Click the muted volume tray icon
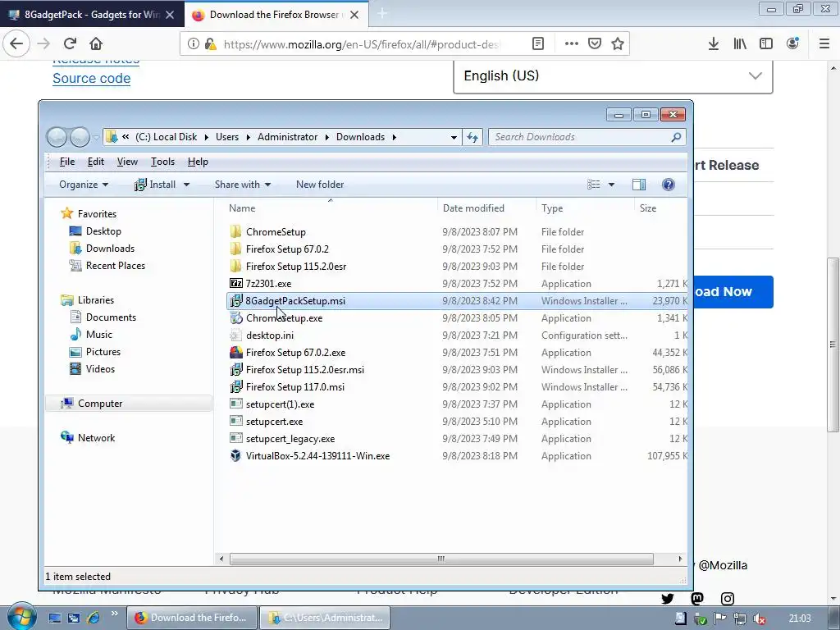840x630 pixels. click(x=759, y=619)
